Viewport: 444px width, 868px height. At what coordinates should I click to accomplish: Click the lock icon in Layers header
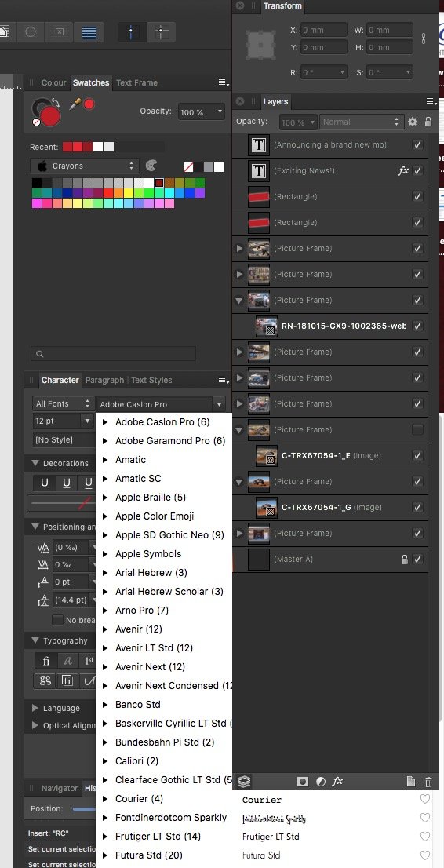428,122
